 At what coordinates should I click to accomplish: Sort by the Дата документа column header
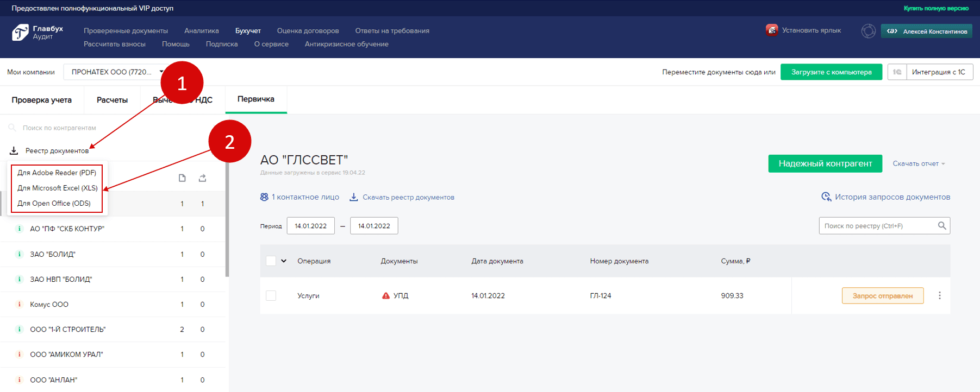pyautogui.click(x=497, y=261)
